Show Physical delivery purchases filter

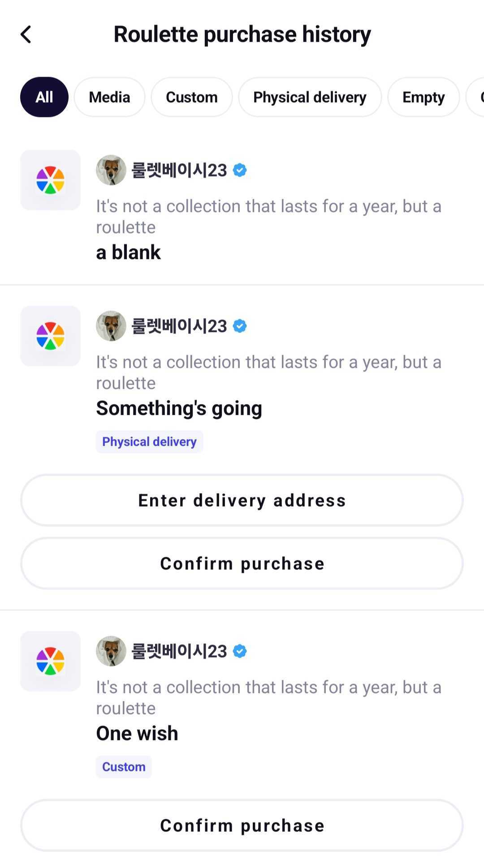(310, 97)
